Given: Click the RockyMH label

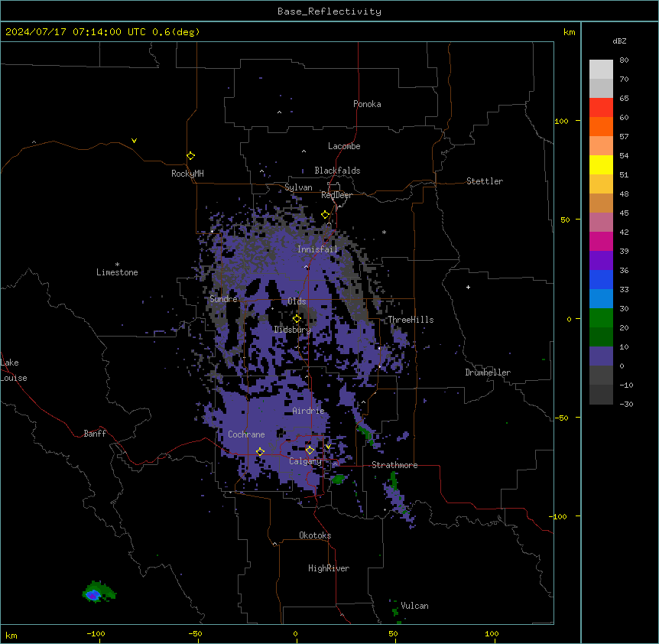Looking at the screenshot, I should coord(187,174).
